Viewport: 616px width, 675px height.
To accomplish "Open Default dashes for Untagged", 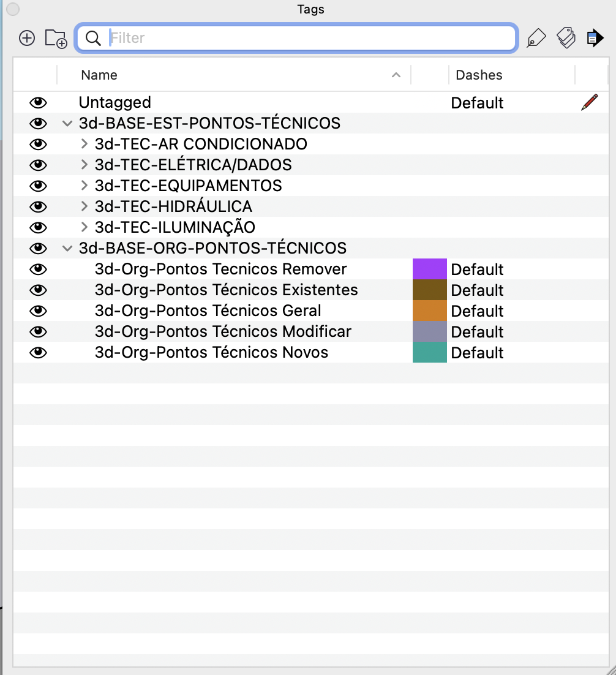I will (477, 103).
